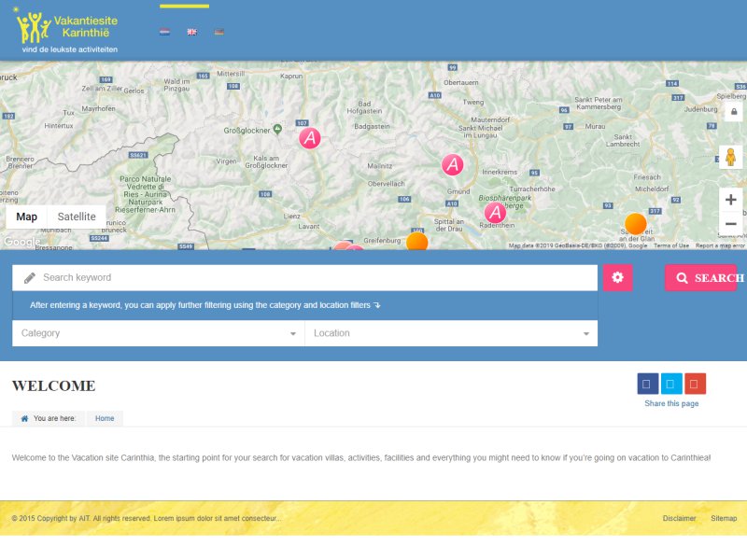
Task: Click the Obervellach map label
Action: point(386,184)
